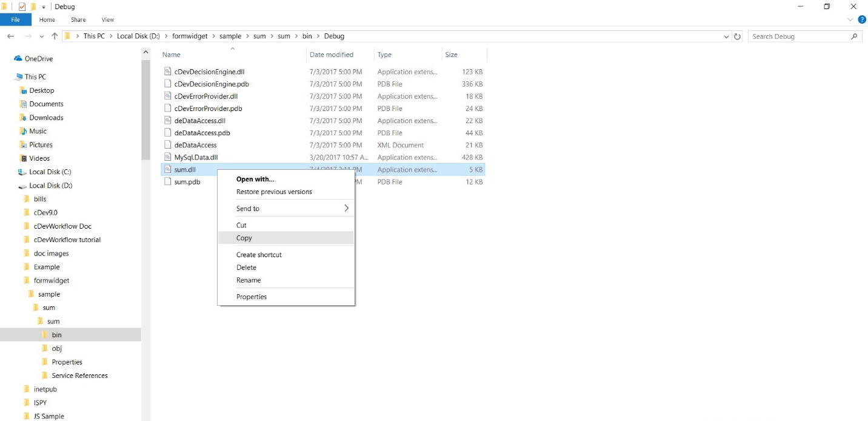This screenshot has width=868, height=421.
Task: Refresh the Debug folder view
Action: click(737, 36)
